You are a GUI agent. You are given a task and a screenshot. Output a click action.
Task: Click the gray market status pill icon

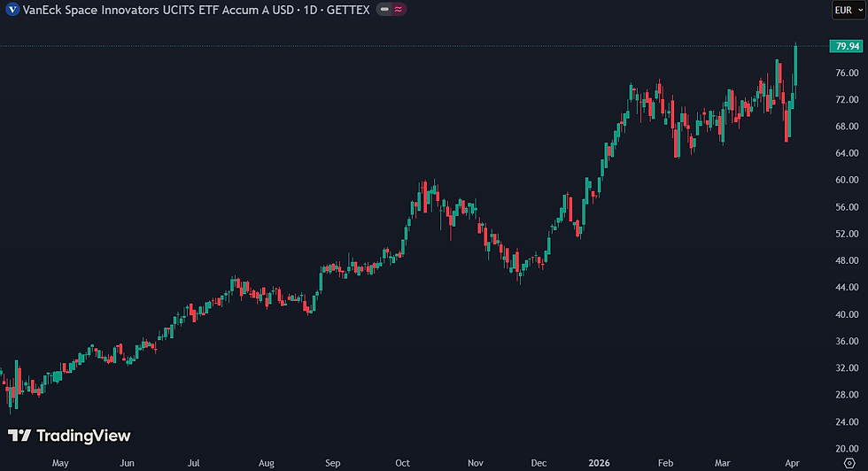pyautogui.click(x=384, y=10)
